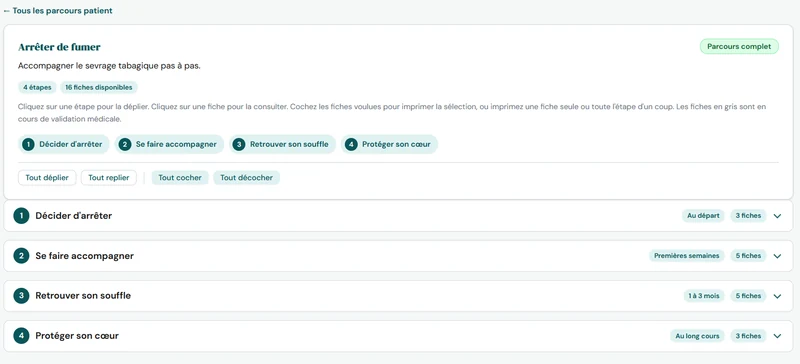
Task: Check all sheets with Tout cocher
Action: click(180, 178)
